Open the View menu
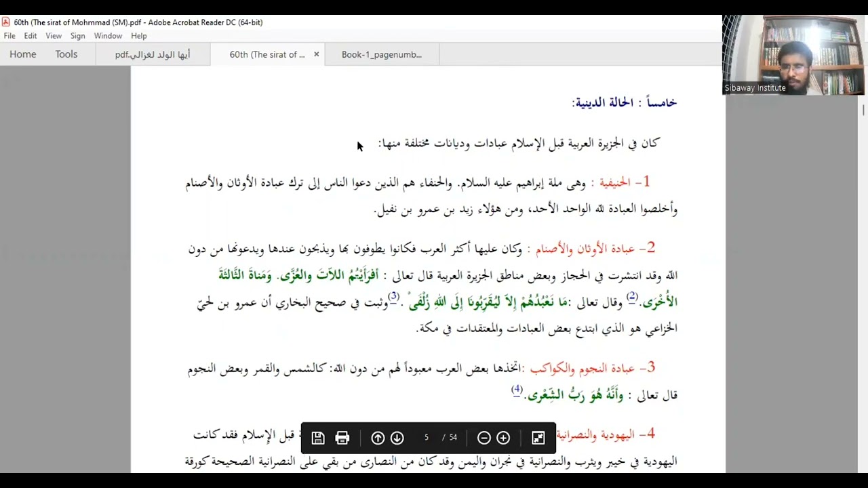 point(54,36)
